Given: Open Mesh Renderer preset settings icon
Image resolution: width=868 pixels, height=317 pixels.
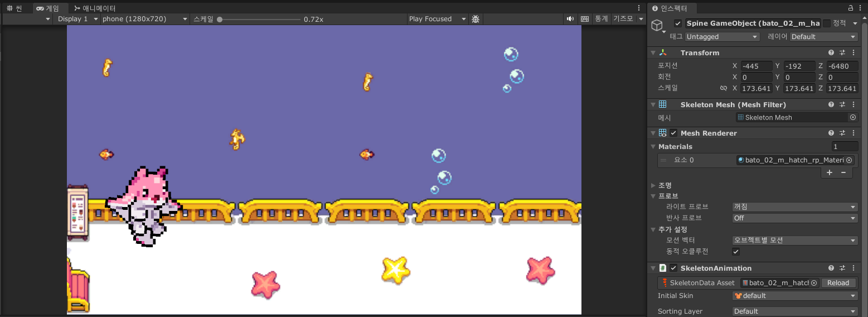Looking at the screenshot, I should [x=842, y=133].
